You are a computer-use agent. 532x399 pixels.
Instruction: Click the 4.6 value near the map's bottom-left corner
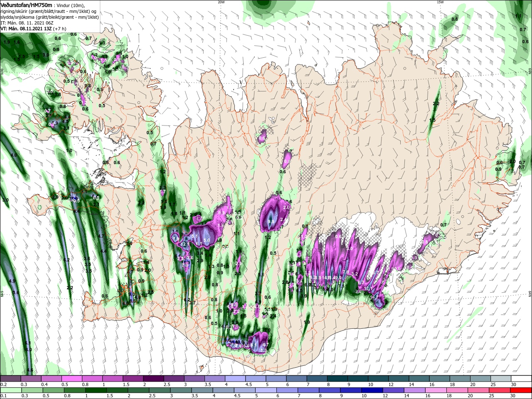point(30,370)
